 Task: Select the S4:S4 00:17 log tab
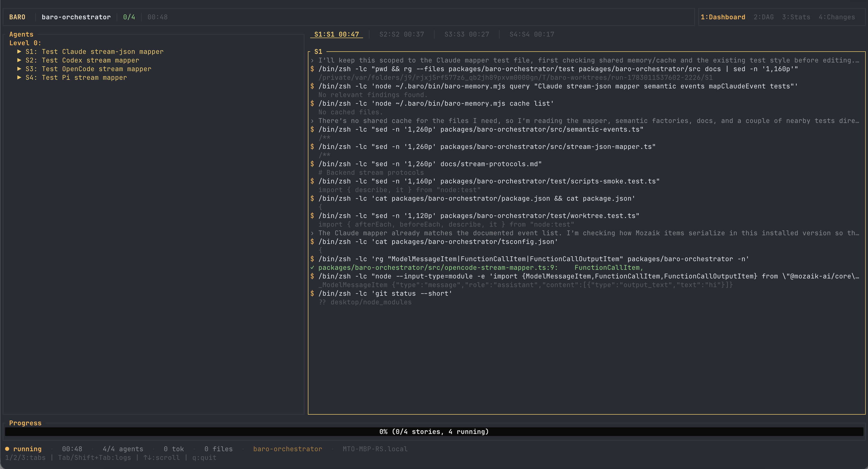[532, 34]
